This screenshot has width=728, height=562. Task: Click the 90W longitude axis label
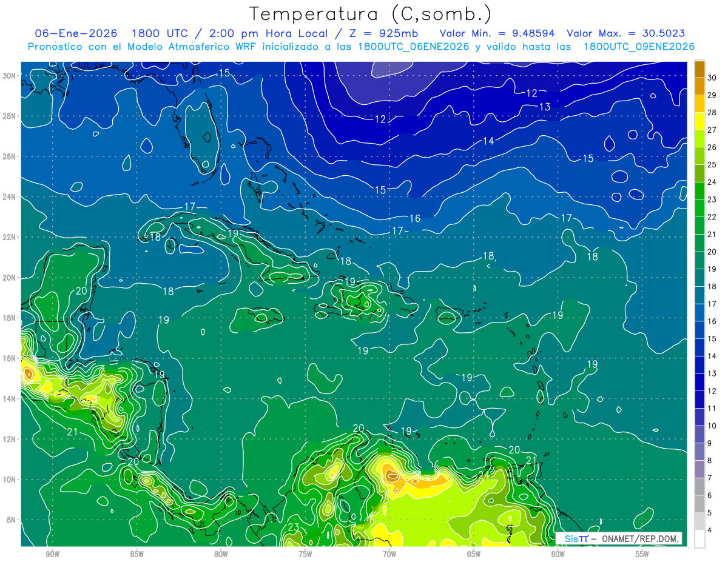coord(52,554)
